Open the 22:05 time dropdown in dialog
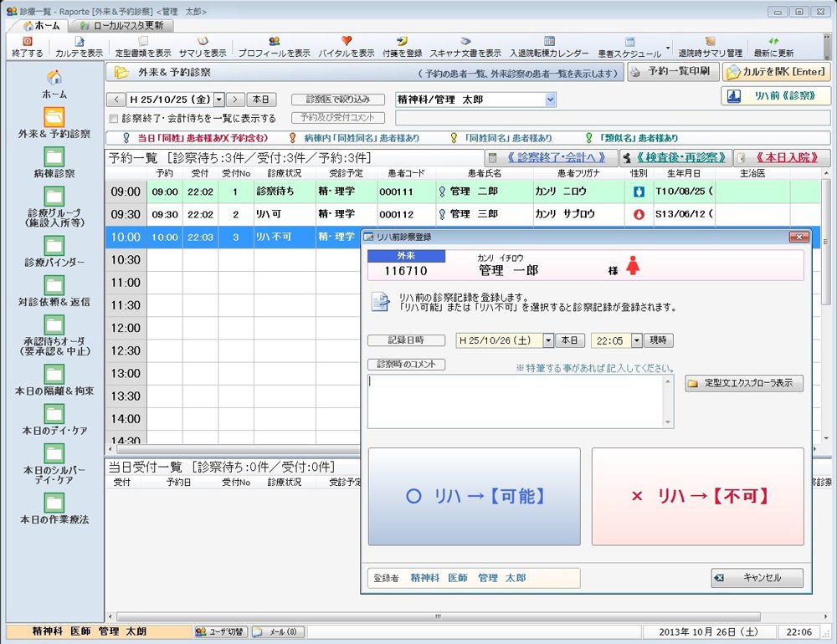 [636, 340]
